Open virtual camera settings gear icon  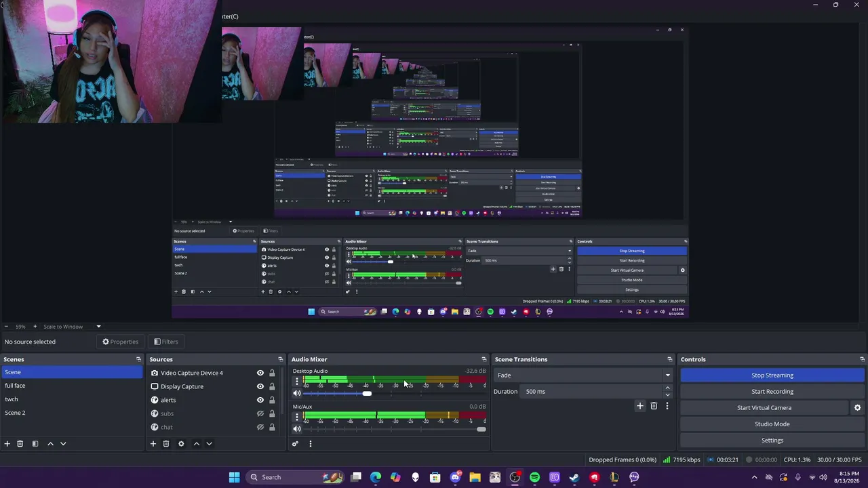point(857,408)
